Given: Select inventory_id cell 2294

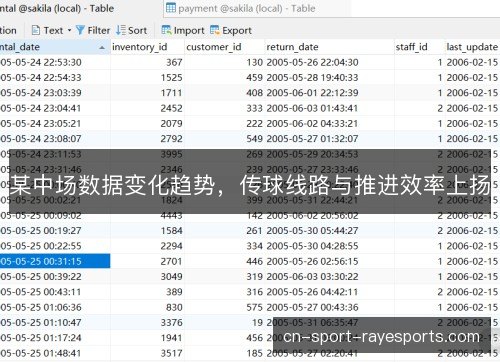Looking at the screenshot, I should (147, 246).
